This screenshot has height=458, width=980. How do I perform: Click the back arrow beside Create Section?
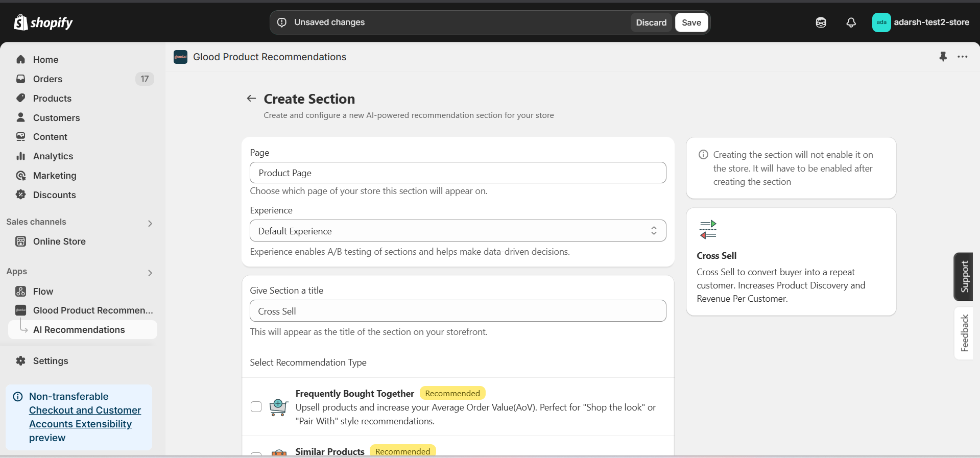tap(251, 99)
